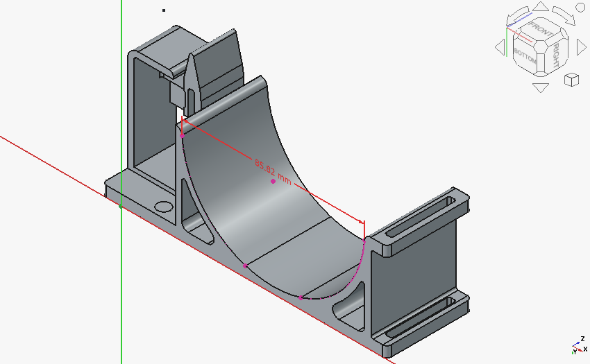Click the small circle near the navigation cube
590x364 pixels.
[580, 8]
